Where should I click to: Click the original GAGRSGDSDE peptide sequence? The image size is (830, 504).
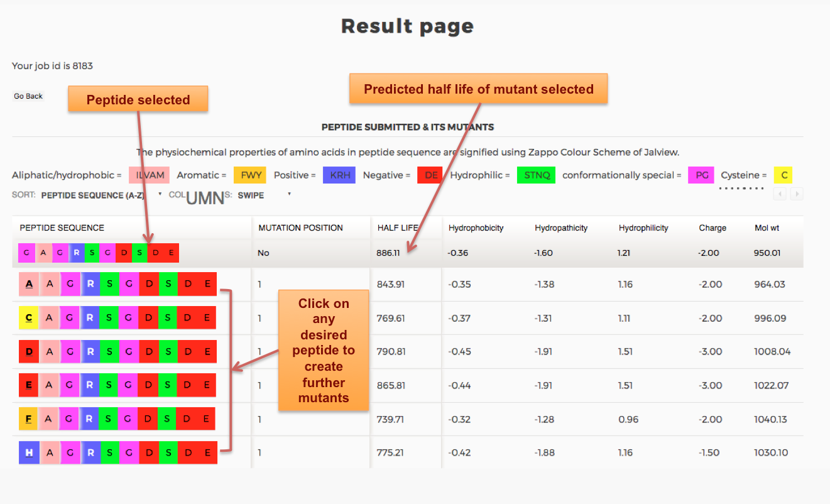pyautogui.click(x=99, y=253)
